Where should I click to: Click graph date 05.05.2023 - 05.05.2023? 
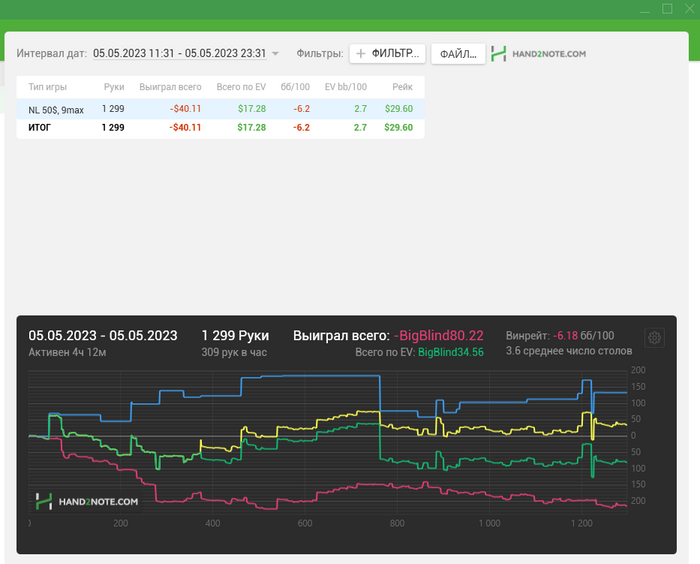[x=103, y=335]
